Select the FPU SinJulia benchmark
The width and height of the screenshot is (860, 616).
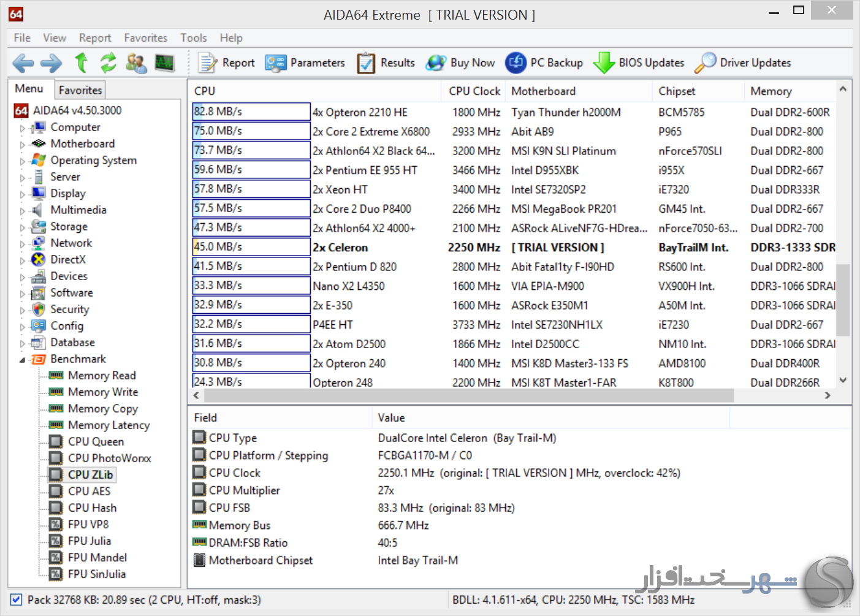(x=97, y=574)
